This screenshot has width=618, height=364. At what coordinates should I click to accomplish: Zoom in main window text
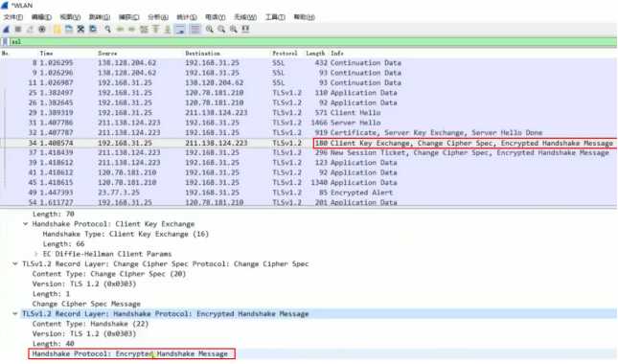click(x=209, y=29)
